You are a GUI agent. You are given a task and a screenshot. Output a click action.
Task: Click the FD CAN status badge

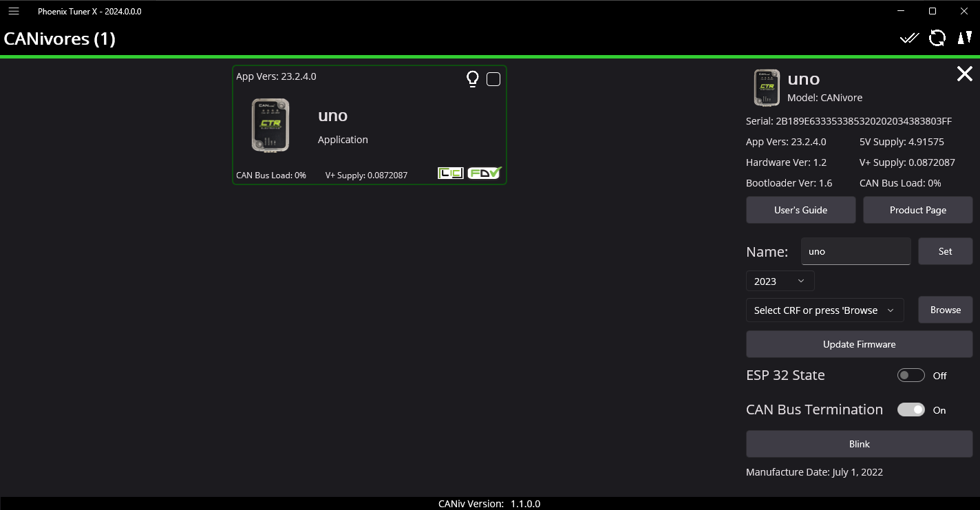[485, 173]
